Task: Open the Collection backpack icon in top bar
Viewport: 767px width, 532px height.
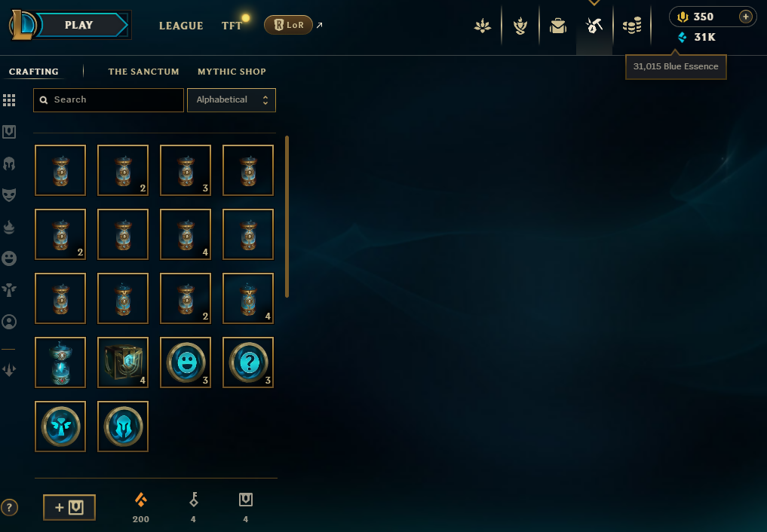Action: click(557, 26)
